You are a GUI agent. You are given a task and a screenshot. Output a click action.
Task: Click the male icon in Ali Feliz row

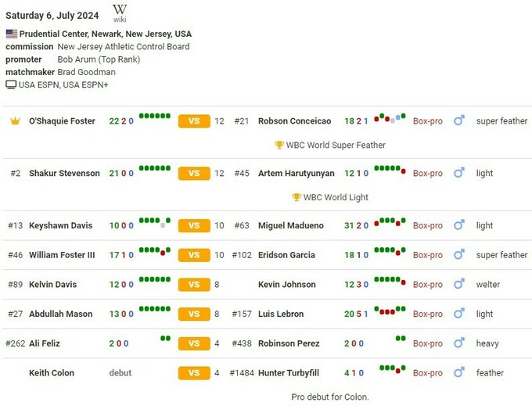click(459, 343)
